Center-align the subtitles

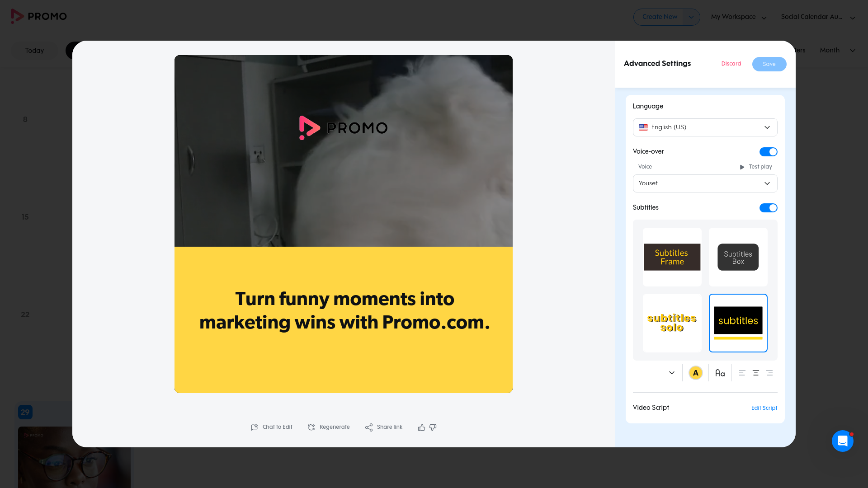[755, 373]
